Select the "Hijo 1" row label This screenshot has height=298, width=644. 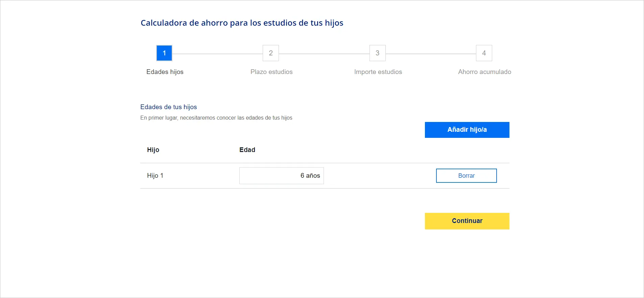tap(155, 176)
